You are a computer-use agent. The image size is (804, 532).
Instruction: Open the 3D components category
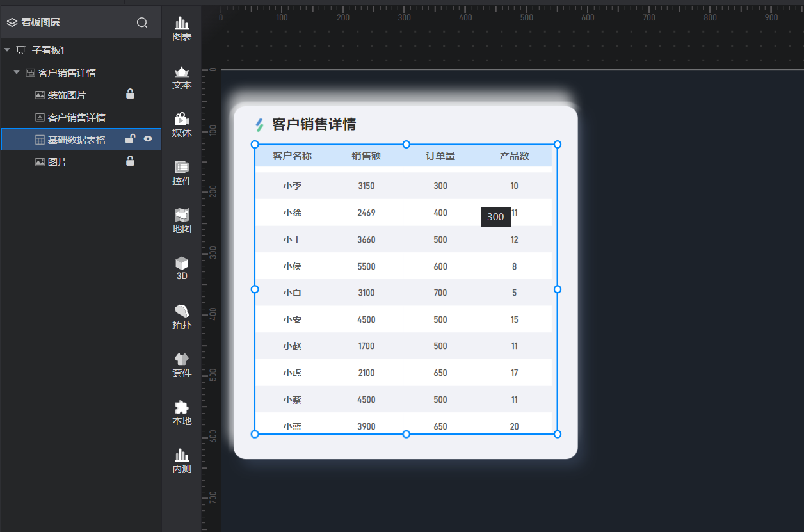click(182, 269)
